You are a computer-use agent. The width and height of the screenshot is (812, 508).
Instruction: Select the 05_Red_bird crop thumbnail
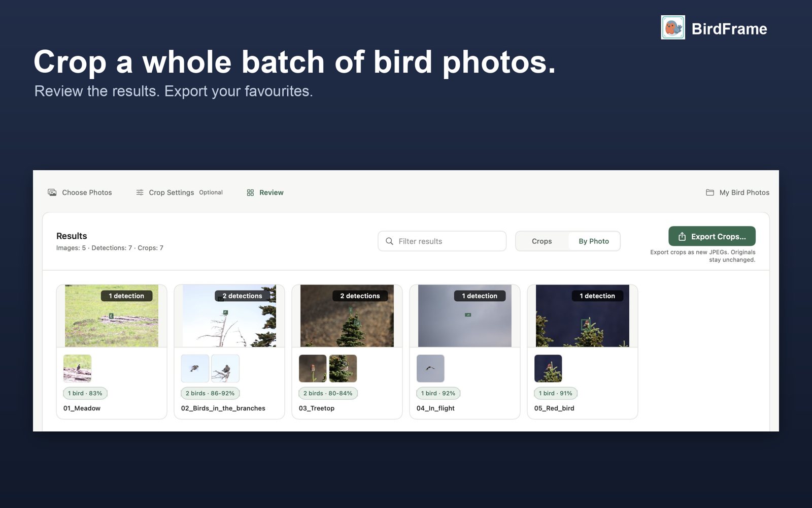(548, 368)
